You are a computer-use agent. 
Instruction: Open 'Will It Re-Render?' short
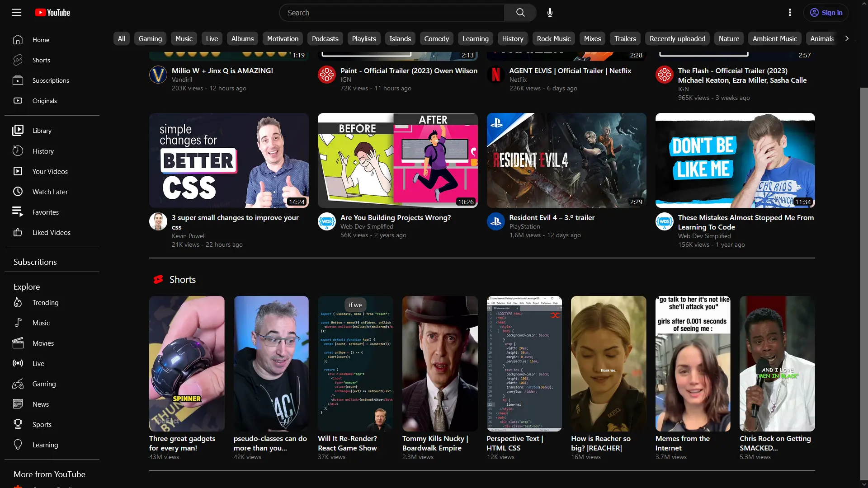(x=355, y=364)
